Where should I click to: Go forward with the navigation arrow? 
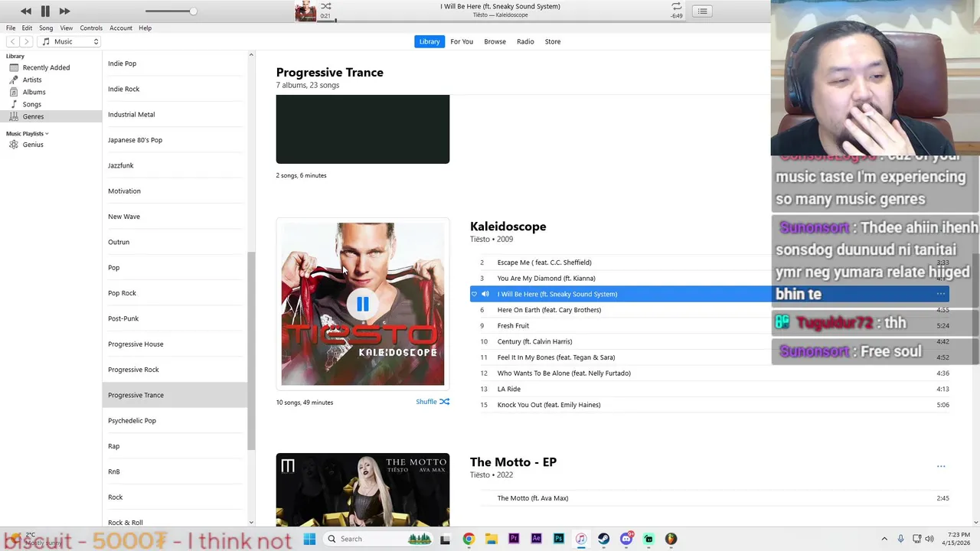26,41
